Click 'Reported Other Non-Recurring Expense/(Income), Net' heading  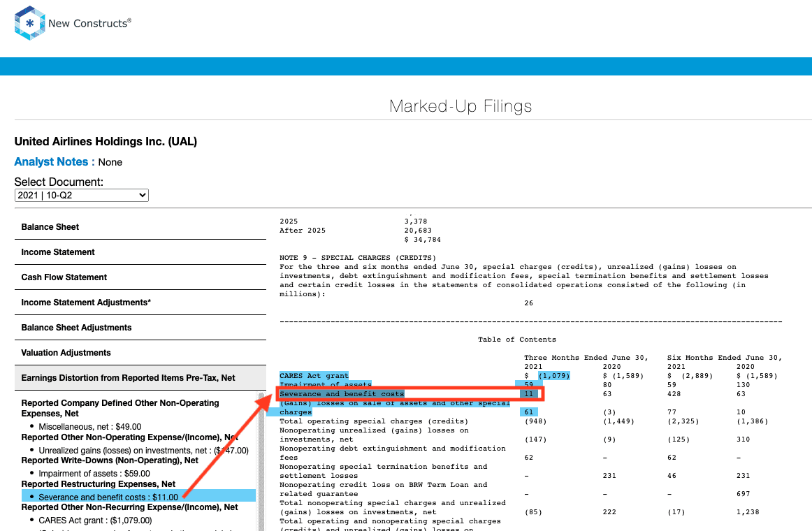click(129, 507)
